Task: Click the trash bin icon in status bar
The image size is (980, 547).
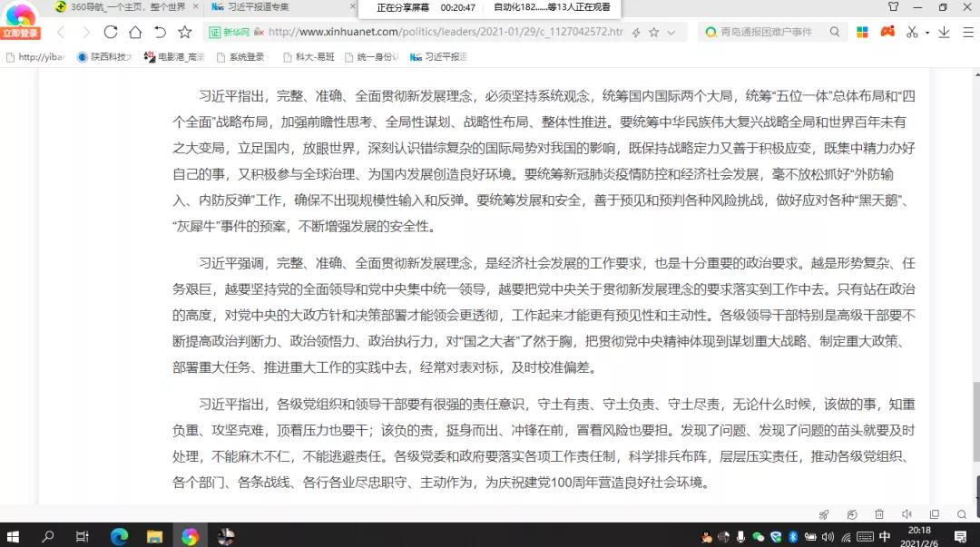Action: [879, 514]
